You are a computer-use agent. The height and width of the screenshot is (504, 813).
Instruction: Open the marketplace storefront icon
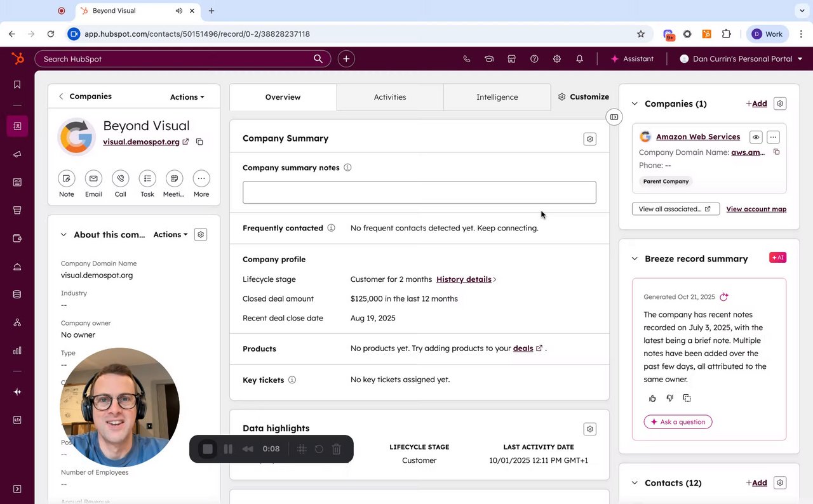click(x=511, y=58)
